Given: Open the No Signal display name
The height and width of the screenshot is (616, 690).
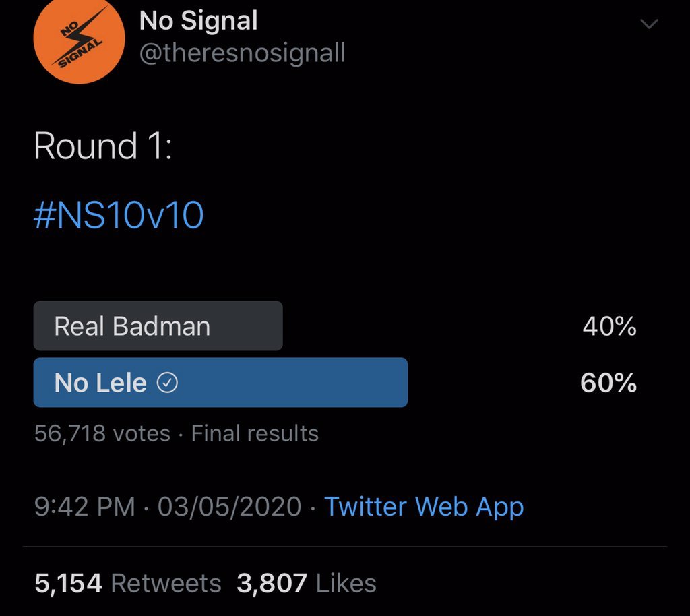Looking at the screenshot, I should pos(198,21).
